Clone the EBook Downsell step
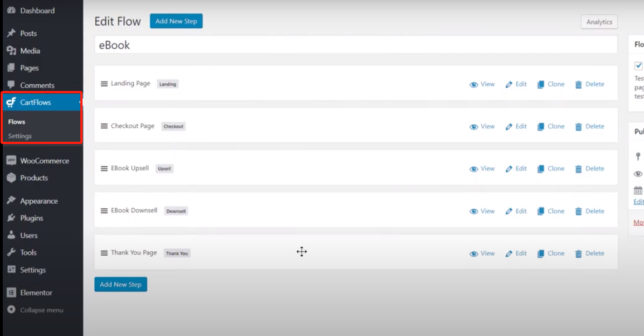 tap(551, 211)
